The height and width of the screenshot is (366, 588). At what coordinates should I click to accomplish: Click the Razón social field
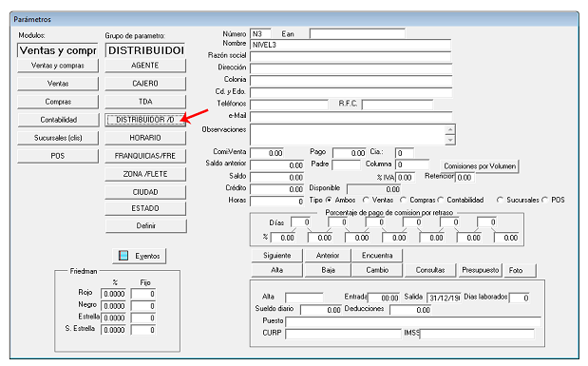[351, 57]
